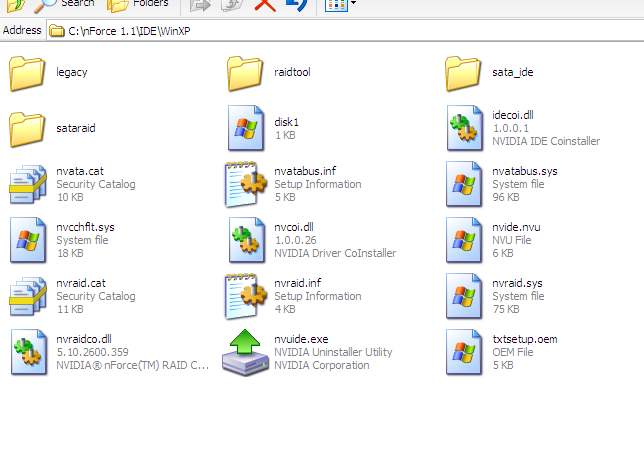
Task: Click the nvide.nvu file name
Action: coord(516,227)
